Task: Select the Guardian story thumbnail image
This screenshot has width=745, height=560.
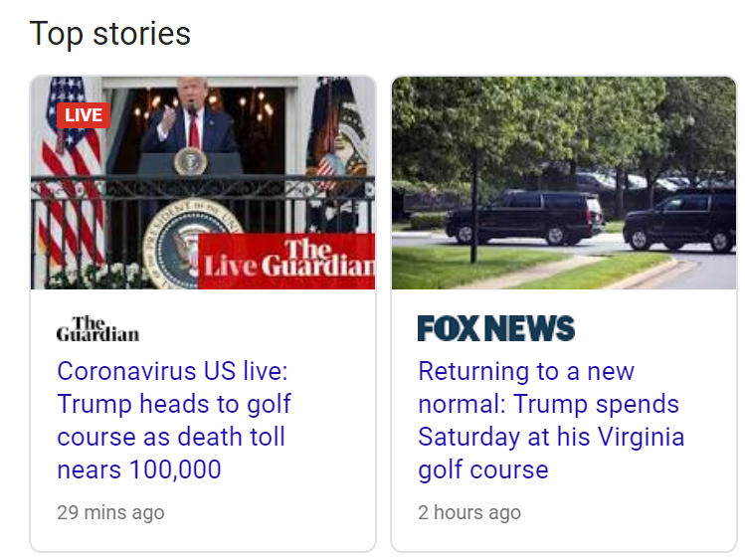Action: pos(203,183)
